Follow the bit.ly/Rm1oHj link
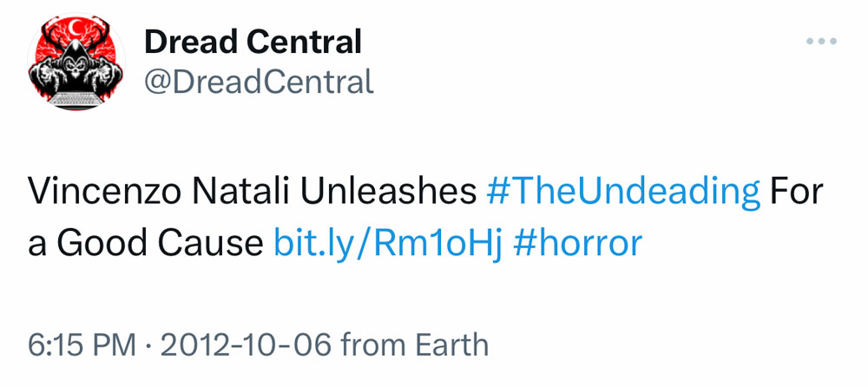This screenshot has width=868, height=387. [x=387, y=243]
